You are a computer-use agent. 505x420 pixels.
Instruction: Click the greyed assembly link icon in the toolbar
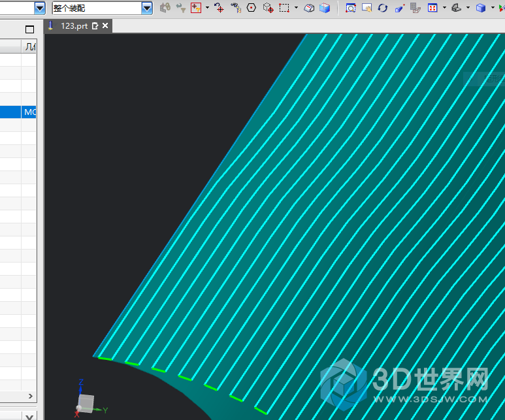165,8
